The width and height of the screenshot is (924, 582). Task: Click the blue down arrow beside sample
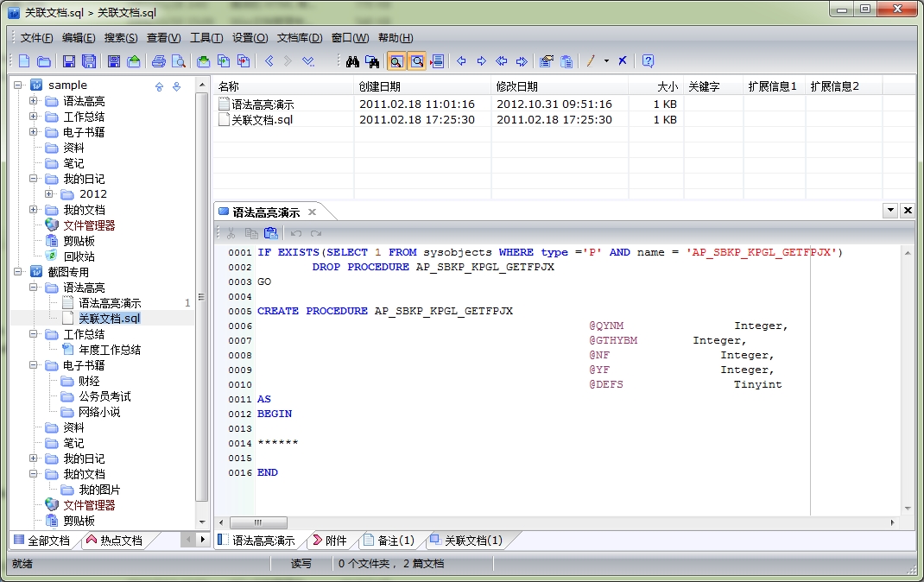tap(176, 86)
